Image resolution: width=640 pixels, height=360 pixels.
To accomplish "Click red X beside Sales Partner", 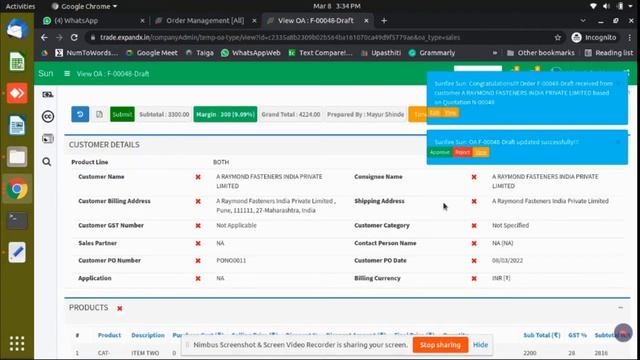I will [x=198, y=243].
